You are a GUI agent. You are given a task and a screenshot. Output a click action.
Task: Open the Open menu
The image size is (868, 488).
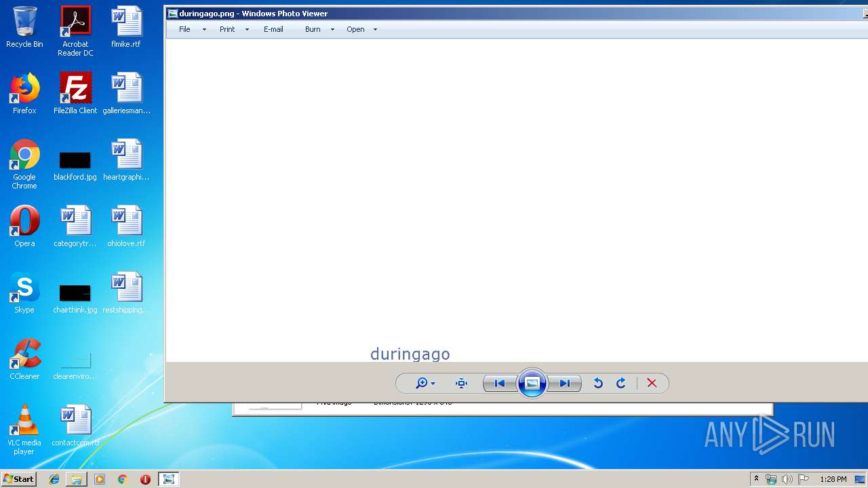[355, 29]
